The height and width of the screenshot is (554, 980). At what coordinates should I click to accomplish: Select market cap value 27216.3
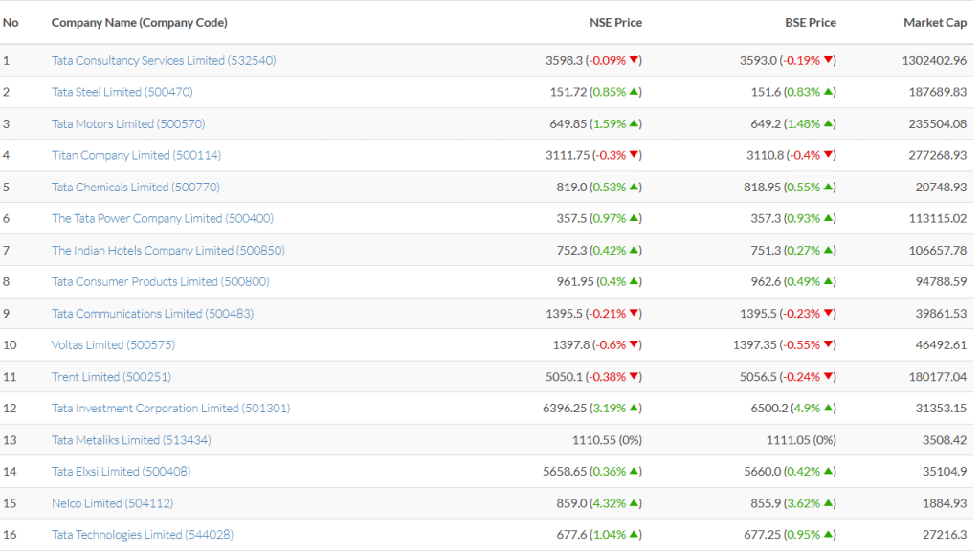(x=945, y=535)
